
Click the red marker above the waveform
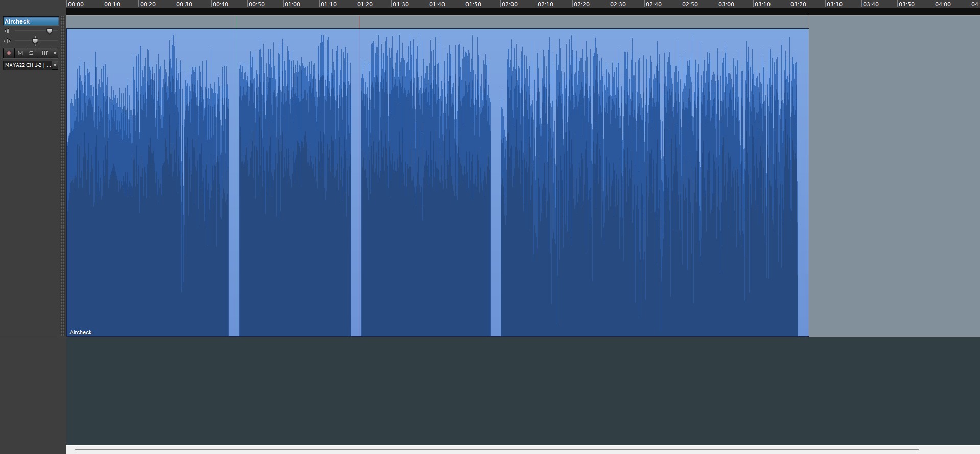(359, 22)
